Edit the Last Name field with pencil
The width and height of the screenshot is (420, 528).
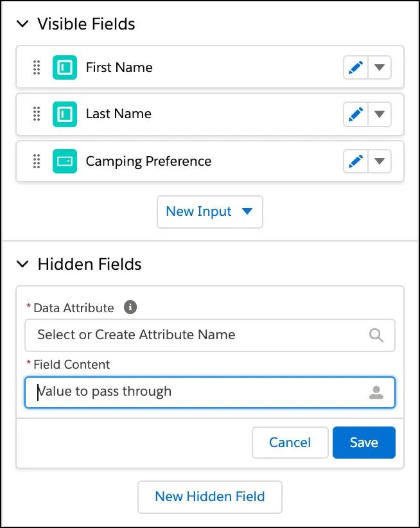coord(356,114)
